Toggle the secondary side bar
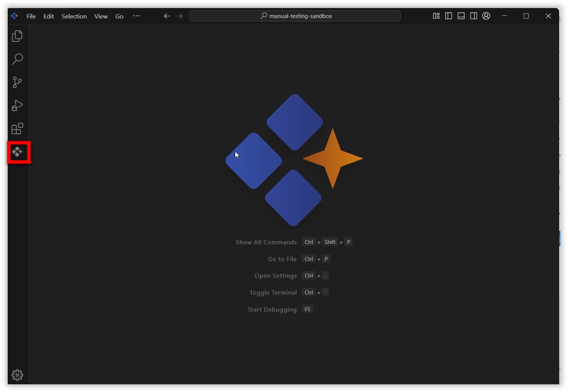The image size is (568, 392). tap(474, 16)
